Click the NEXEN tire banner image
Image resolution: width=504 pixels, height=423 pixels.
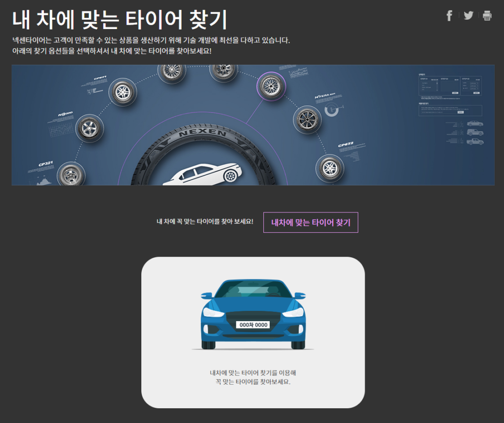(253, 125)
